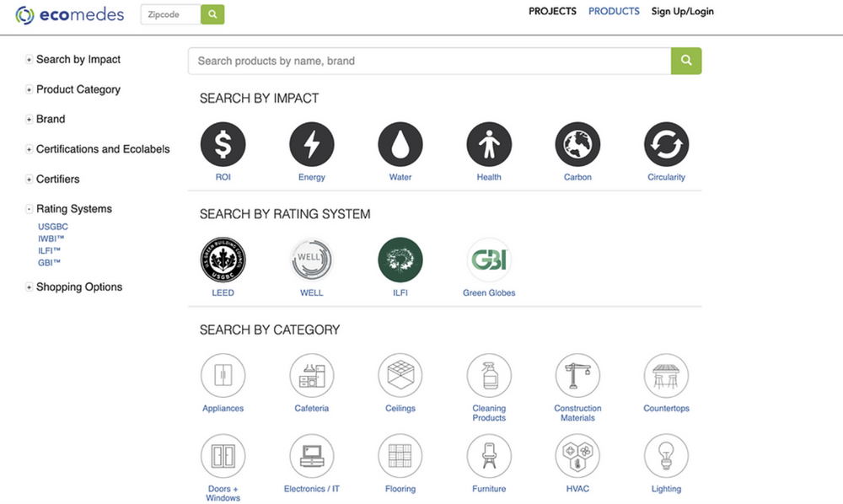Select the Countertops category icon

(x=666, y=375)
